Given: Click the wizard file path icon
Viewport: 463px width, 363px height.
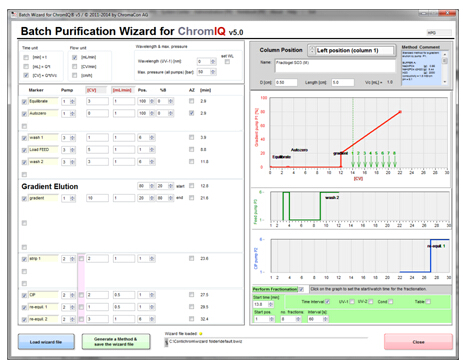Looking at the screenshot, I should [x=166, y=342].
